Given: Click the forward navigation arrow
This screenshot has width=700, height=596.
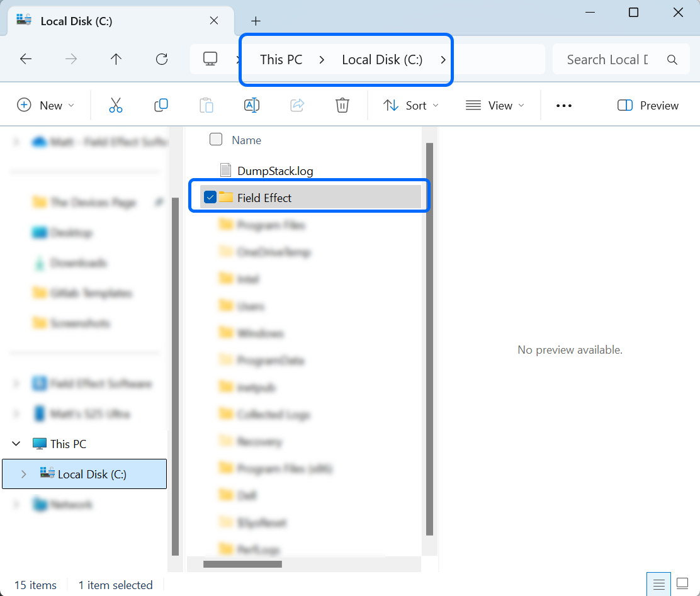Looking at the screenshot, I should click(x=71, y=59).
